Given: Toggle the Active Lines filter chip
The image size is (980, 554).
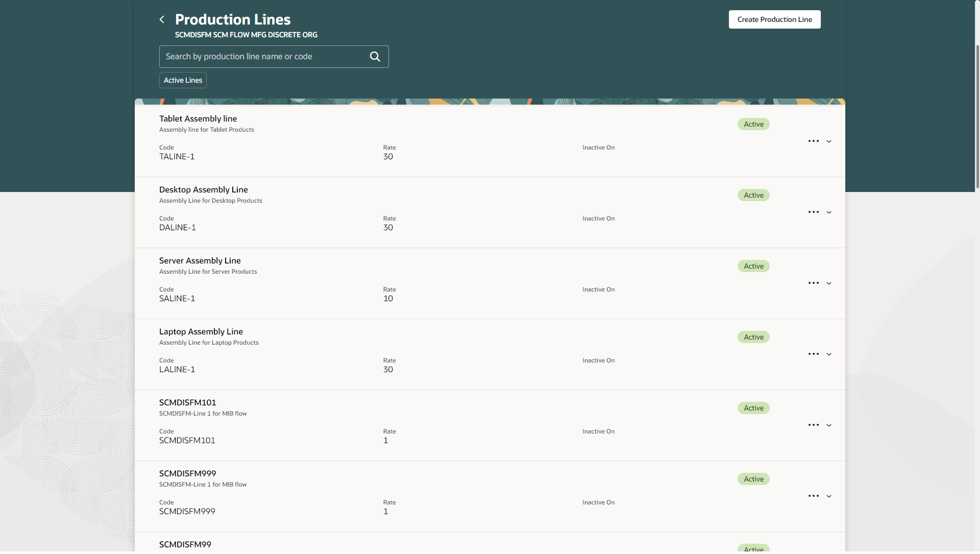Looking at the screenshot, I should (x=183, y=80).
